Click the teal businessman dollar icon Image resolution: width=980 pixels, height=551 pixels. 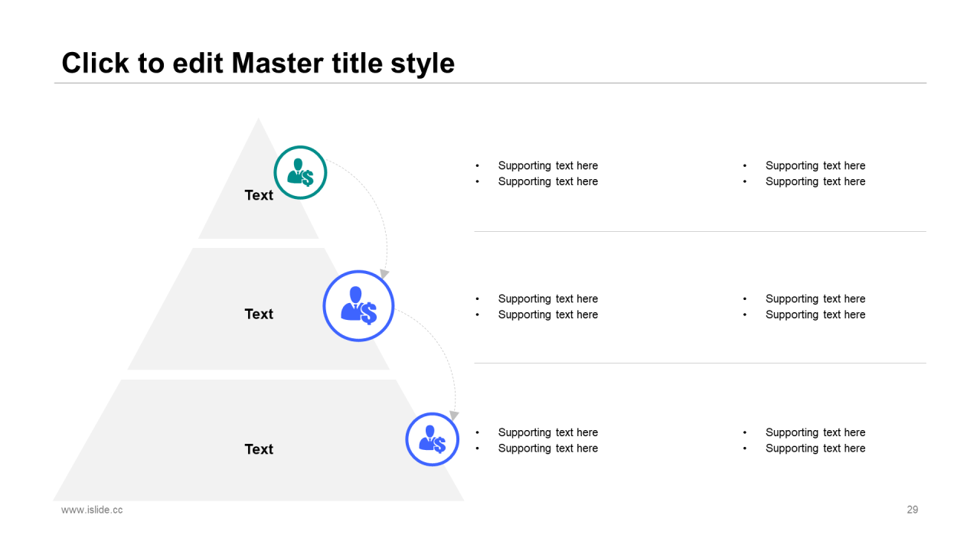(x=300, y=173)
